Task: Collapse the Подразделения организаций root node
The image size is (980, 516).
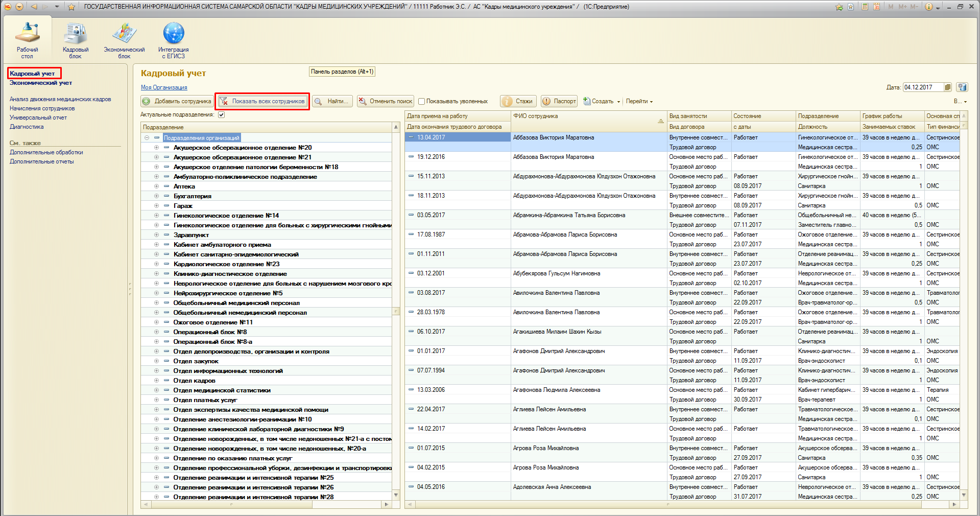Action: pyautogui.click(x=147, y=138)
